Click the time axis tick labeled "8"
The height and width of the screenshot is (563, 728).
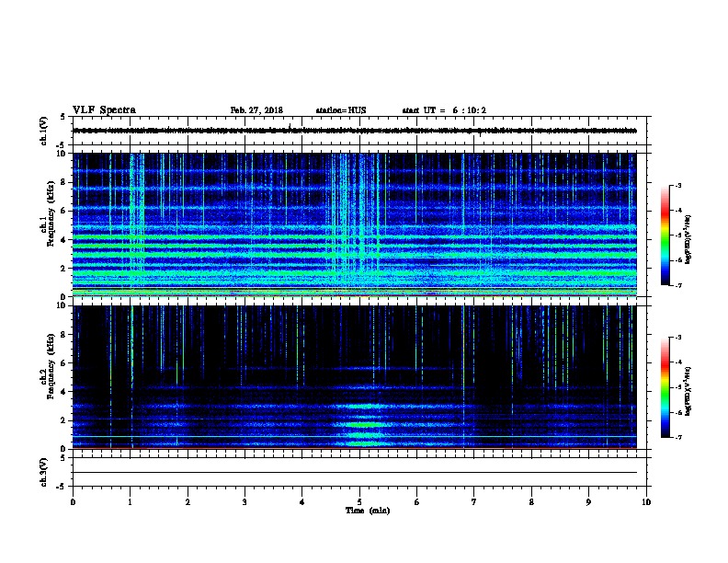pyautogui.click(x=531, y=501)
